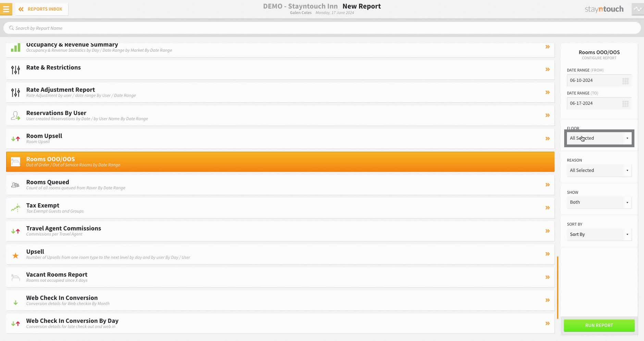The width and height of the screenshot is (644, 341).
Task: Select the Rooms Queued title
Action: pyautogui.click(x=48, y=182)
